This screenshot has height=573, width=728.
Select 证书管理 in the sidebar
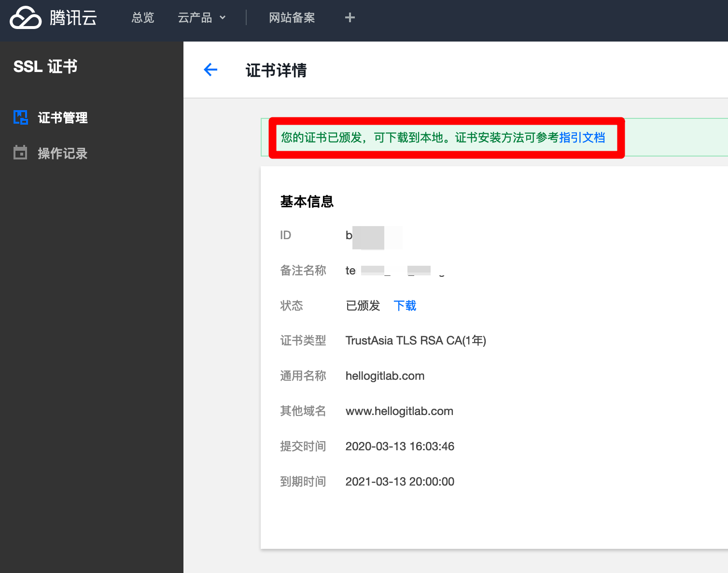pos(63,117)
